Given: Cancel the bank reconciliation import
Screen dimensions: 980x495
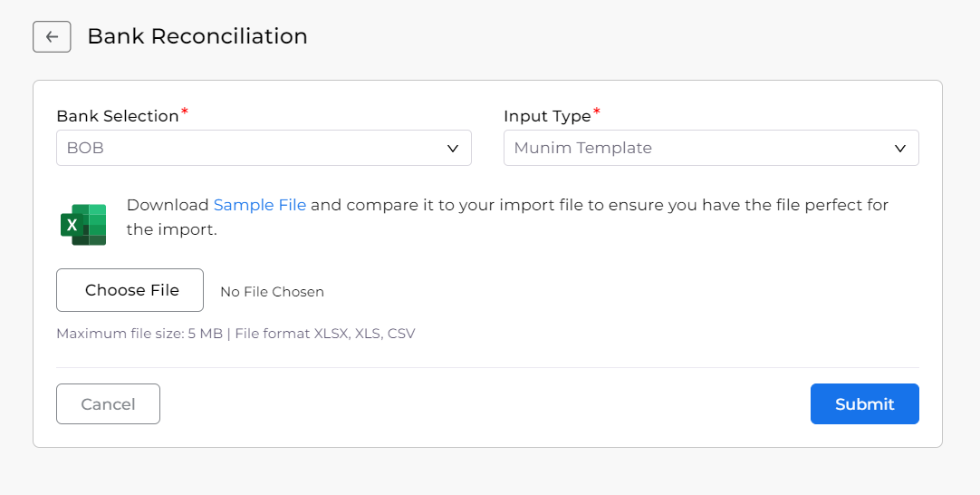Looking at the screenshot, I should [108, 404].
